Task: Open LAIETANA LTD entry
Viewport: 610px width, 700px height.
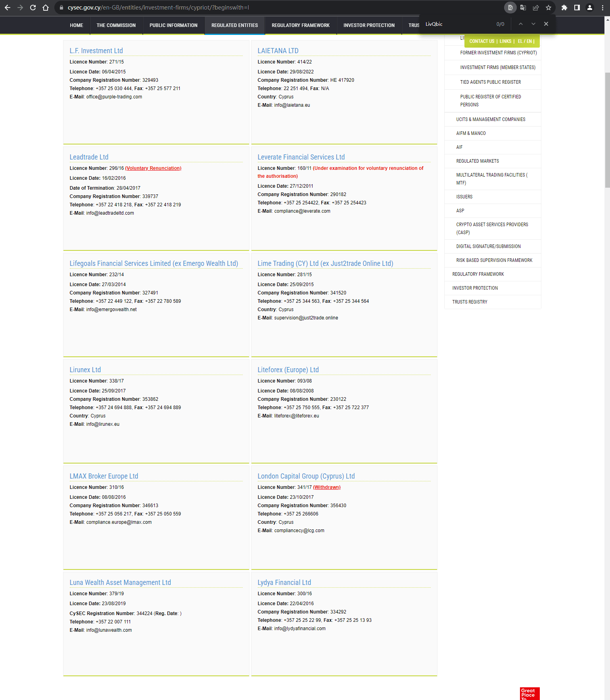Action: click(x=278, y=51)
